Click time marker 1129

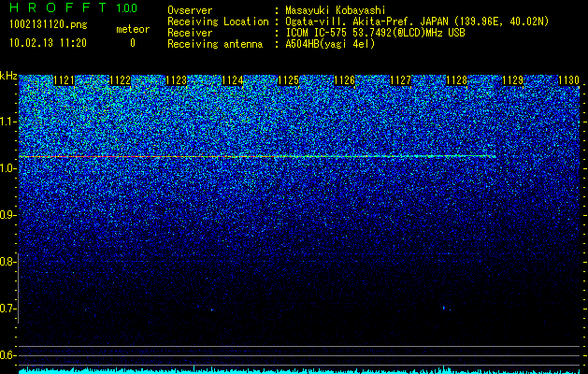pyautogui.click(x=512, y=80)
